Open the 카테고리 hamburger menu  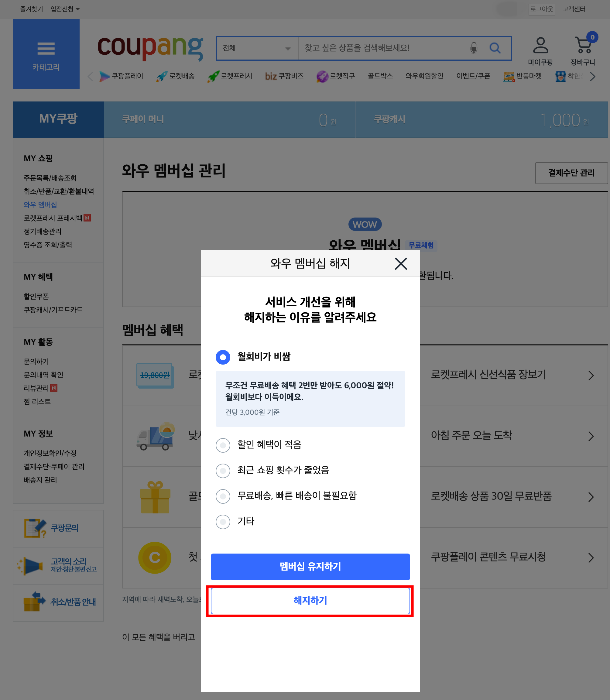46,54
